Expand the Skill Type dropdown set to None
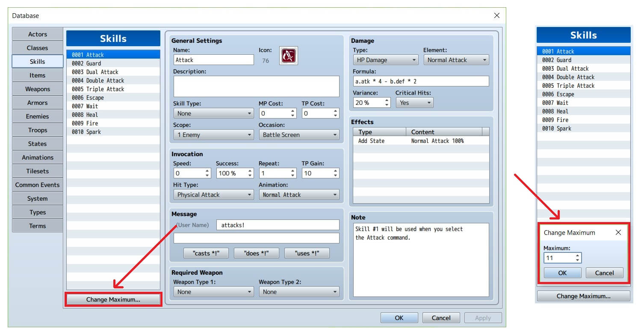 (x=213, y=113)
